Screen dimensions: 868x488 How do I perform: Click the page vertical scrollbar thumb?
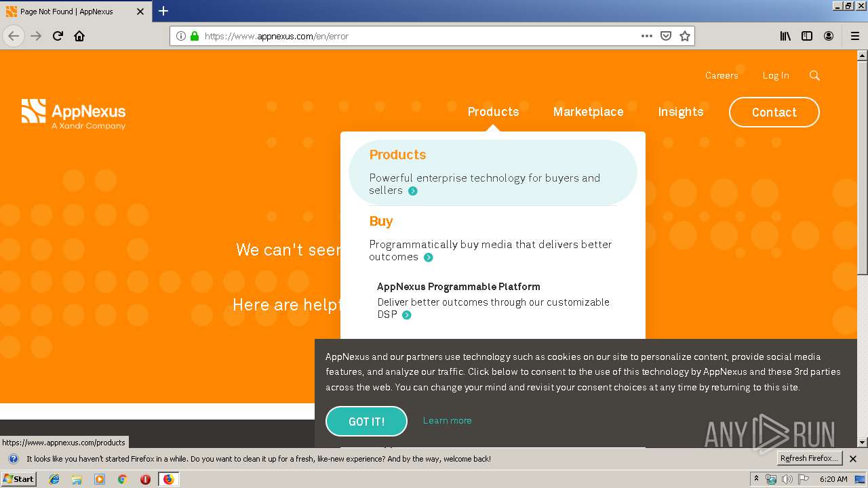point(862,167)
